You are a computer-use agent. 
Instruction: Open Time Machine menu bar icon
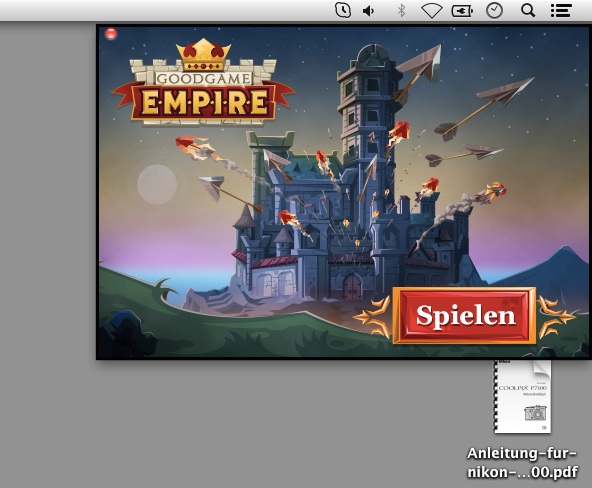(343, 10)
